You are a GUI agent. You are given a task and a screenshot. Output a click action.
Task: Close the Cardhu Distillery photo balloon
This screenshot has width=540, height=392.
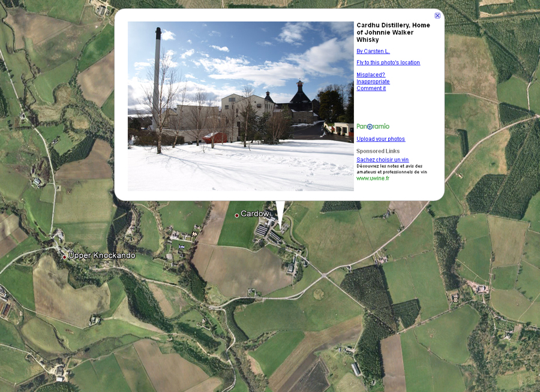tap(437, 16)
